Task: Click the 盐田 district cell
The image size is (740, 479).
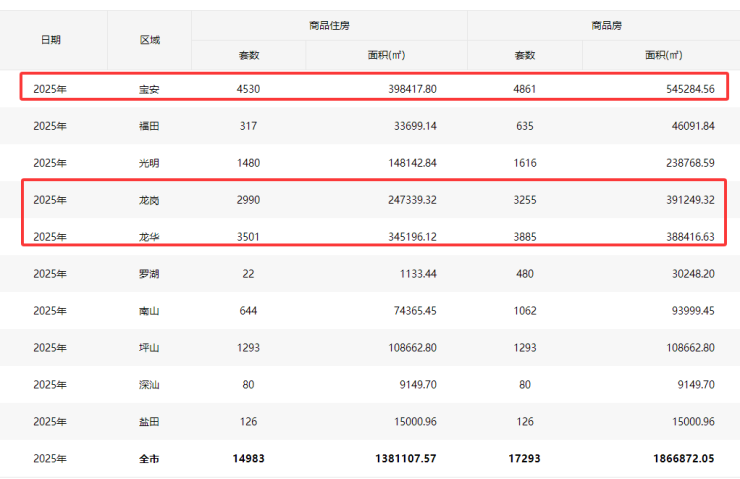Action: pyautogui.click(x=149, y=421)
